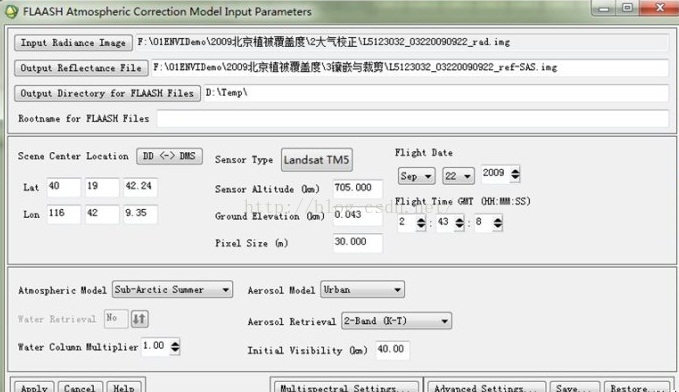Click the Water Retrieval value box showing No
The image size is (679, 392).
click(x=116, y=319)
